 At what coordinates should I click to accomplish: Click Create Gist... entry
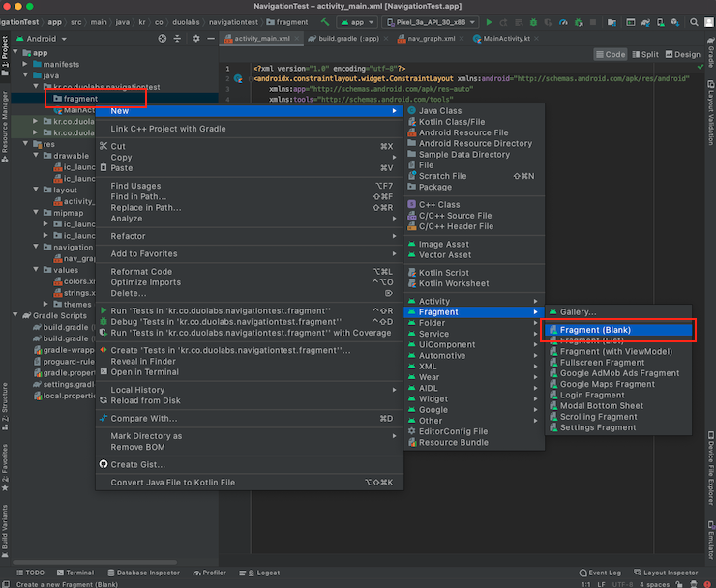(x=250, y=465)
